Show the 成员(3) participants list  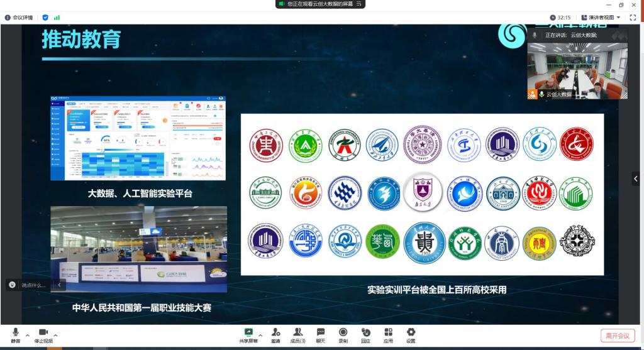pos(297,335)
